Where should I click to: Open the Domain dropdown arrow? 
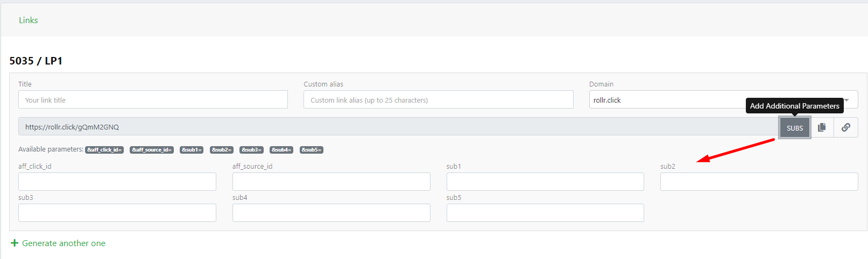(x=846, y=100)
